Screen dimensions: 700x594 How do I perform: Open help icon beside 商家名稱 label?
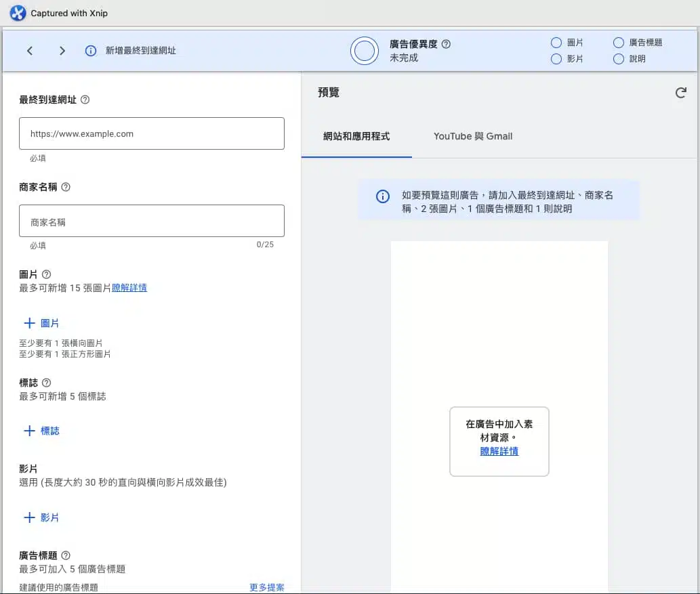pyautogui.click(x=66, y=187)
